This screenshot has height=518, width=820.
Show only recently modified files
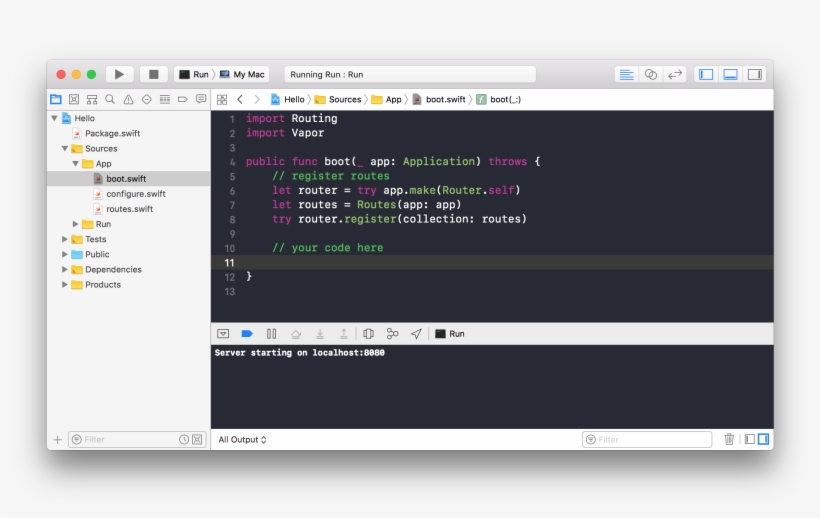click(184, 440)
